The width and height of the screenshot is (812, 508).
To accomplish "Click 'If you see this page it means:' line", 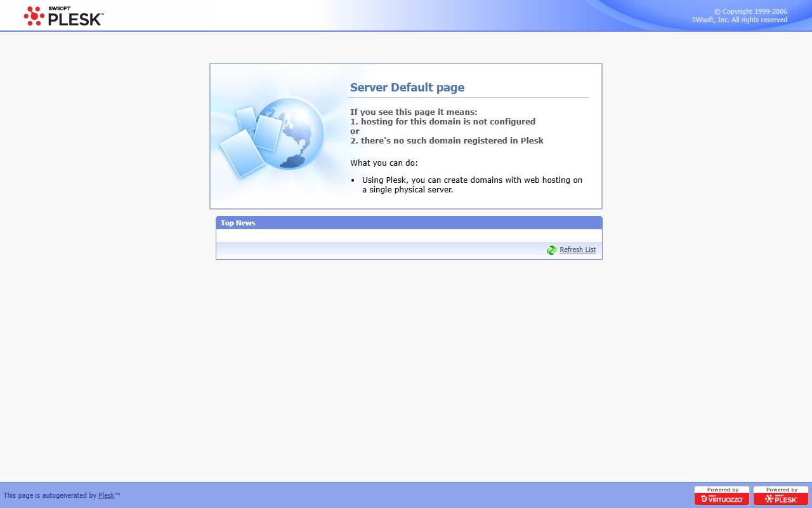I will [414, 112].
